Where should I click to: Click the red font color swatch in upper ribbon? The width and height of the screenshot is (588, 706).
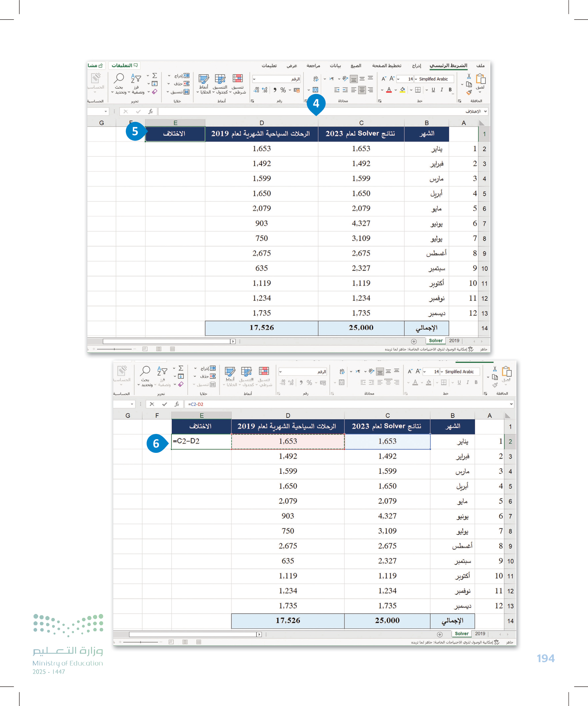point(389,90)
